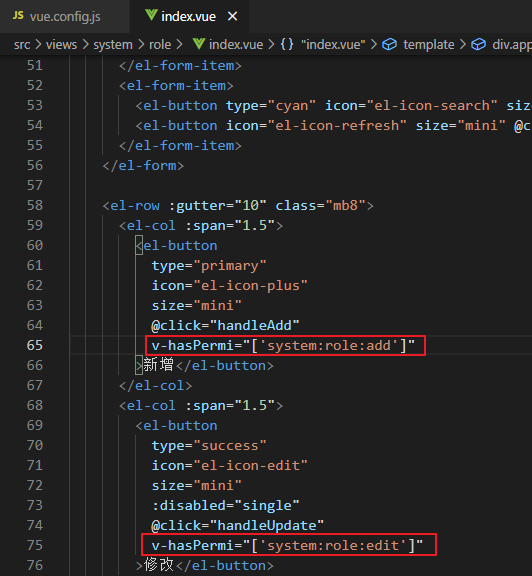Click the icon="el-icon-edit" attribute
532x576 pixels.
point(230,465)
